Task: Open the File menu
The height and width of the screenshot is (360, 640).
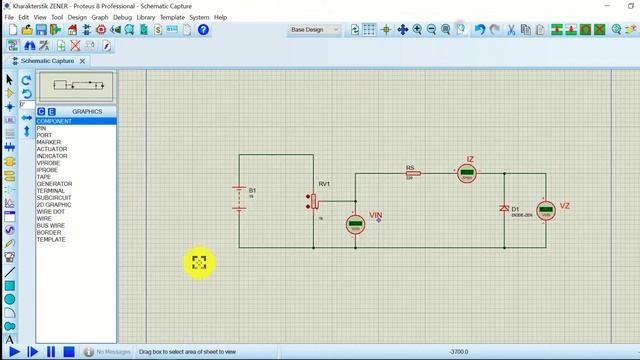Action: [x=9, y=17]
